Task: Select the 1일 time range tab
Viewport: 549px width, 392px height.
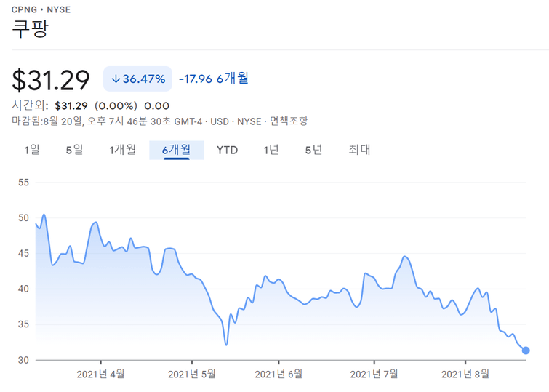Action: 32,150
